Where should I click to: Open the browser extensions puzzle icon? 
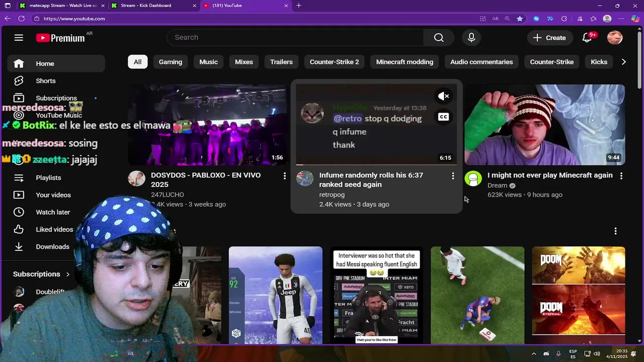click(x=564, y=19)
